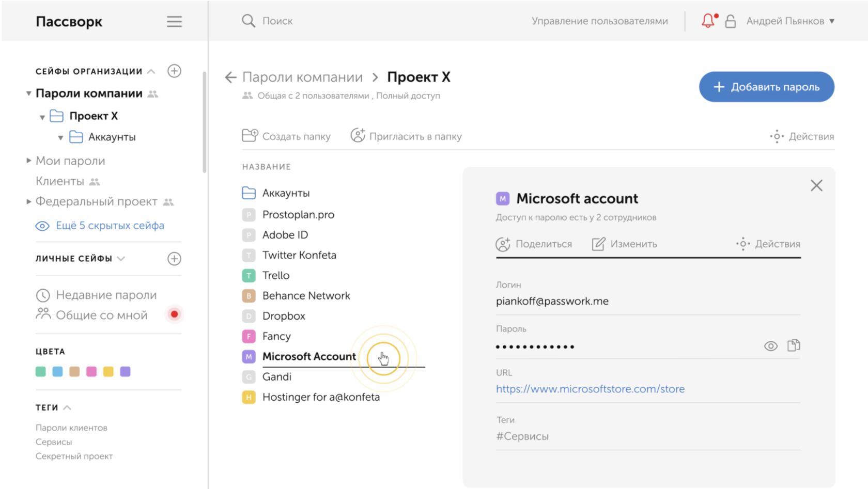868x489 pixels.
Task: Click the back arrow before Пароли компании
Action: (x=230, y=77)
